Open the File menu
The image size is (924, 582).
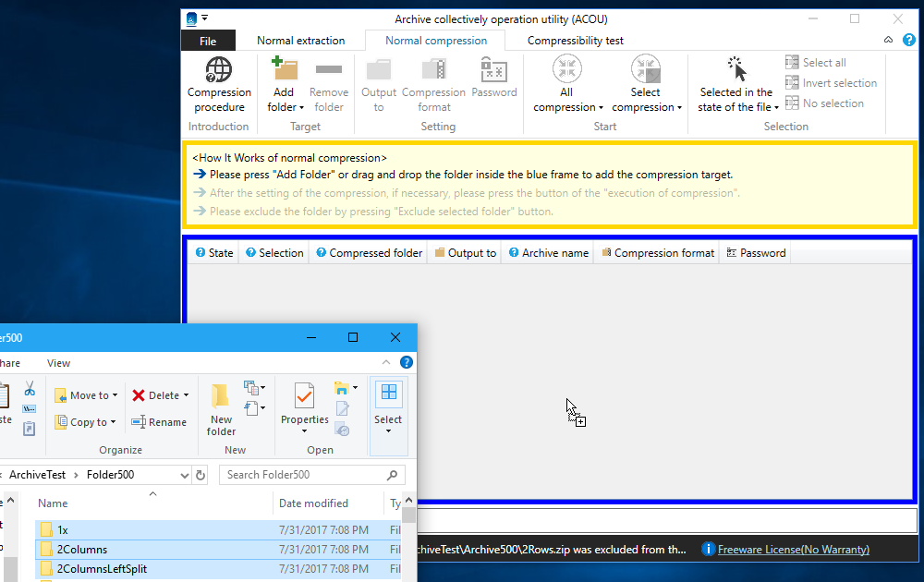[208, 41]
